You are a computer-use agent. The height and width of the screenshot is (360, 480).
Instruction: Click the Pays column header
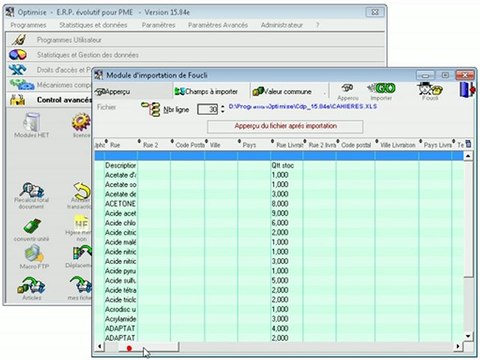point(255,145)
